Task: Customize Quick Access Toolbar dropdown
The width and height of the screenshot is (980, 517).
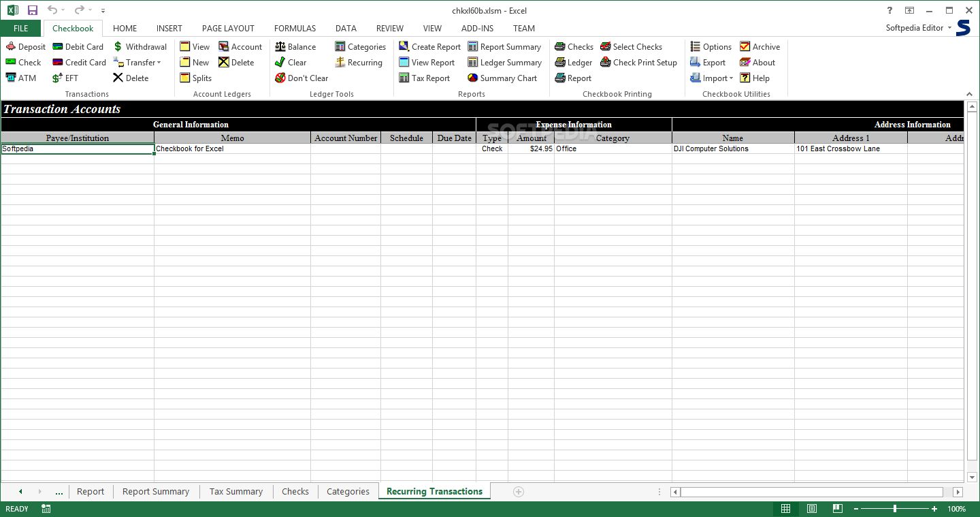Action: [103, 11]
